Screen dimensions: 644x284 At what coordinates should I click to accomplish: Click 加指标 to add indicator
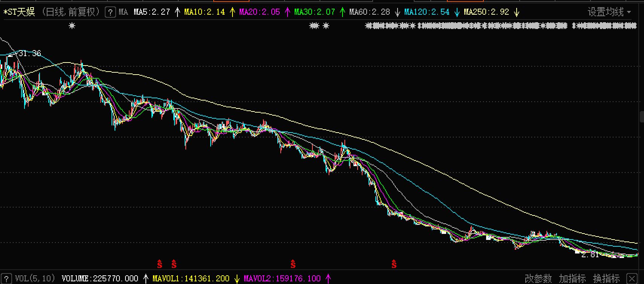click(x=572, y=278)
